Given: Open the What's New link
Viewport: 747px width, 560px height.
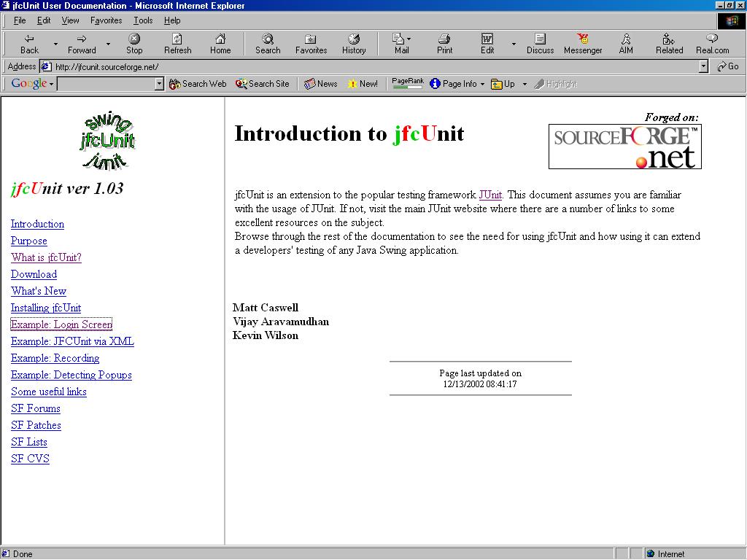Looking at the screenshot, I should (x=39, y=291).
